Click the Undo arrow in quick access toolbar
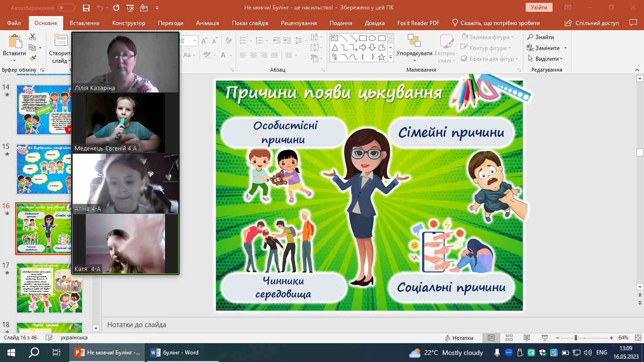The width and height of the screenshot is (644, 362). (99, 8)
